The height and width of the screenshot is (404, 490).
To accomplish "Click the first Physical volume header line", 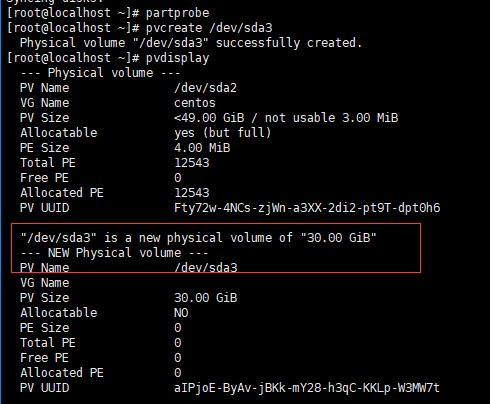I will [x=100, y=73].
